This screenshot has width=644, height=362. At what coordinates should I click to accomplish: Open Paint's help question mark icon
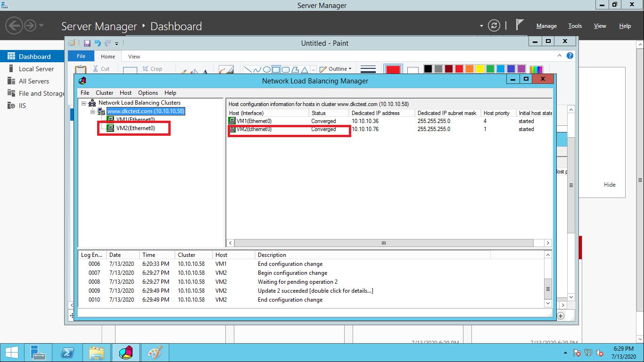[x=570, y=56]
